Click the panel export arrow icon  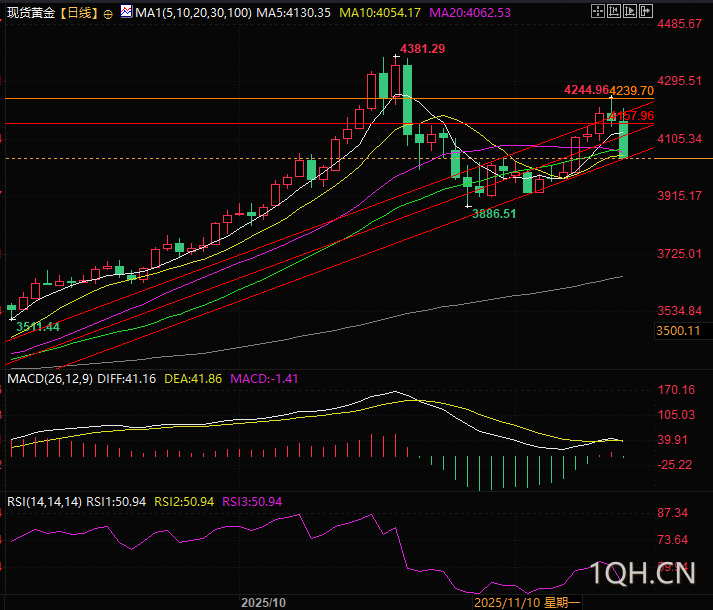tap(646, 11)
